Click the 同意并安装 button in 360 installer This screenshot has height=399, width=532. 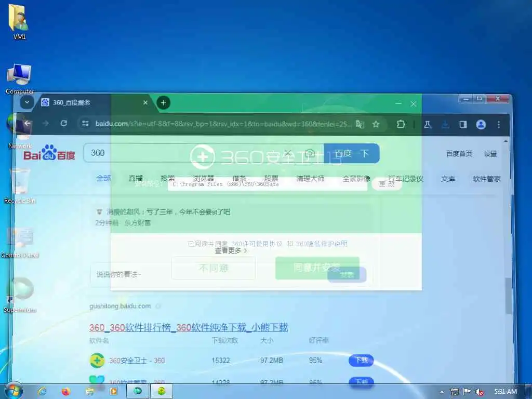click(317, 268)
